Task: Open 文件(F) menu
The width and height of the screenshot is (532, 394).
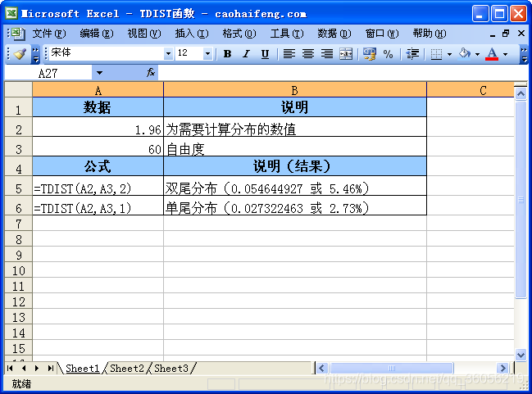Action: click(x=49, y=34)
